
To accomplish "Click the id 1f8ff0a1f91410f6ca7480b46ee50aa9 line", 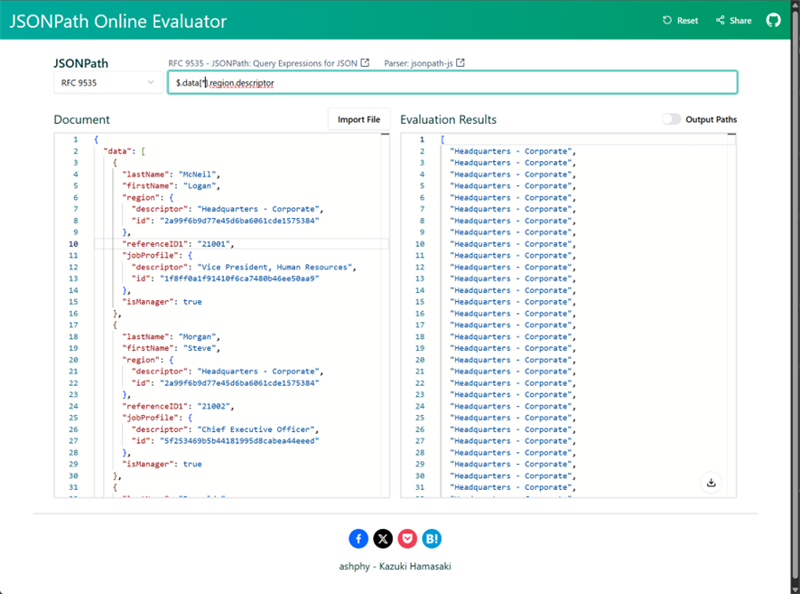I will pyautogui.click(x=225, y=279).
